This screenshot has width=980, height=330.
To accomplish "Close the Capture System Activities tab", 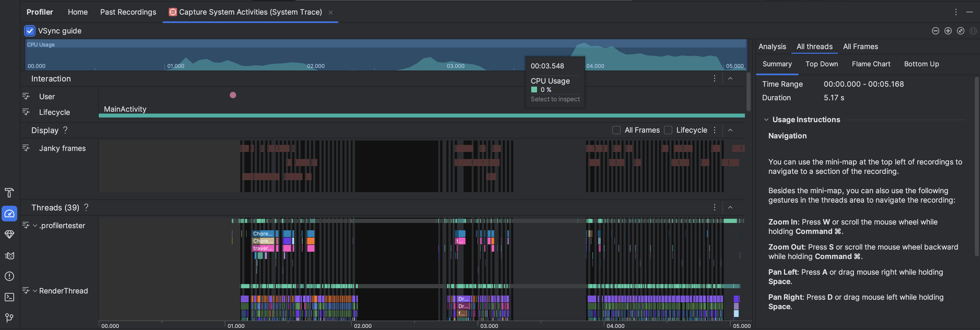I will coord(331,13).
